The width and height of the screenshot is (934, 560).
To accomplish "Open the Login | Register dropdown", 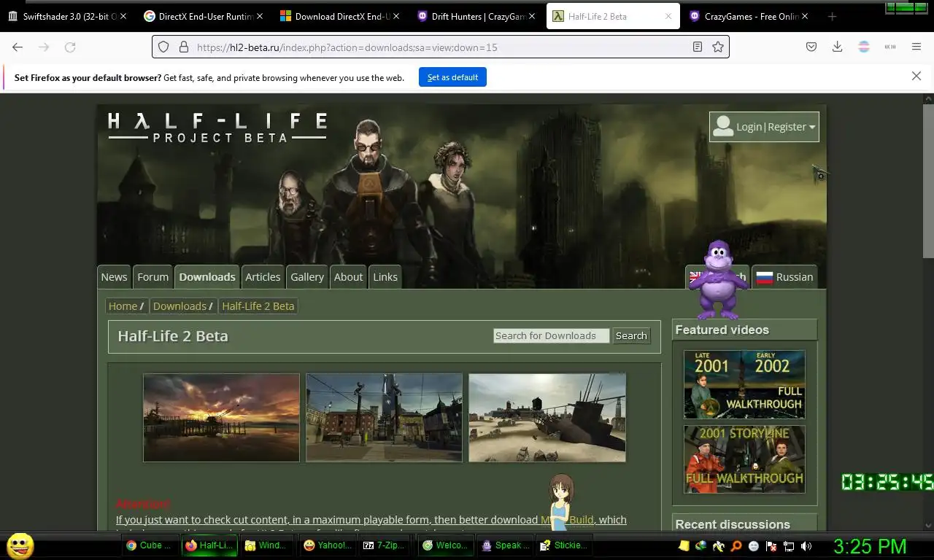I will [764, 126].
